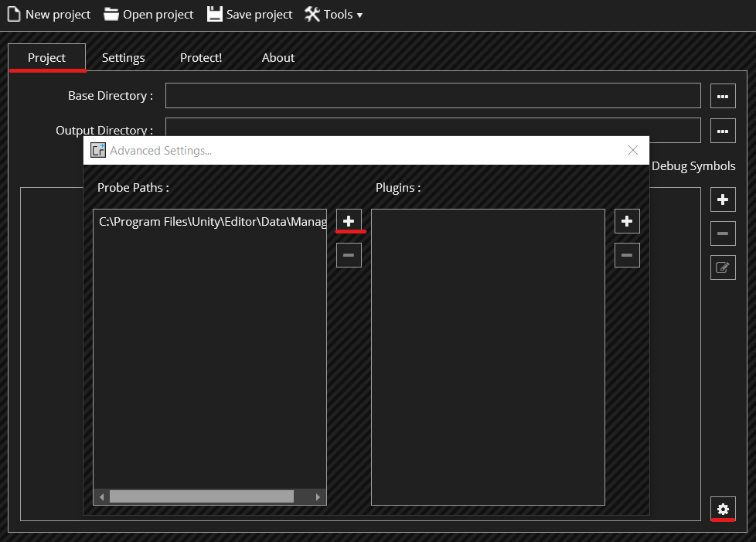Remove selected plugin with minus button

click(627, 255)
